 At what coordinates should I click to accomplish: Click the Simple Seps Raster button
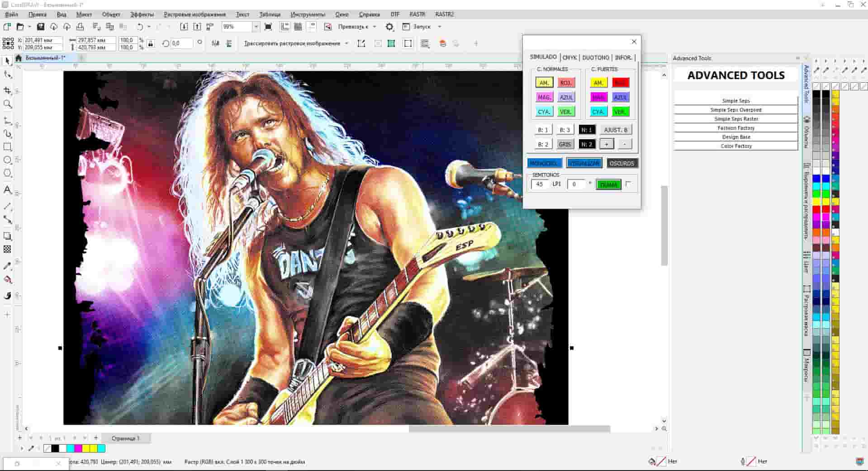click(736, 119)
